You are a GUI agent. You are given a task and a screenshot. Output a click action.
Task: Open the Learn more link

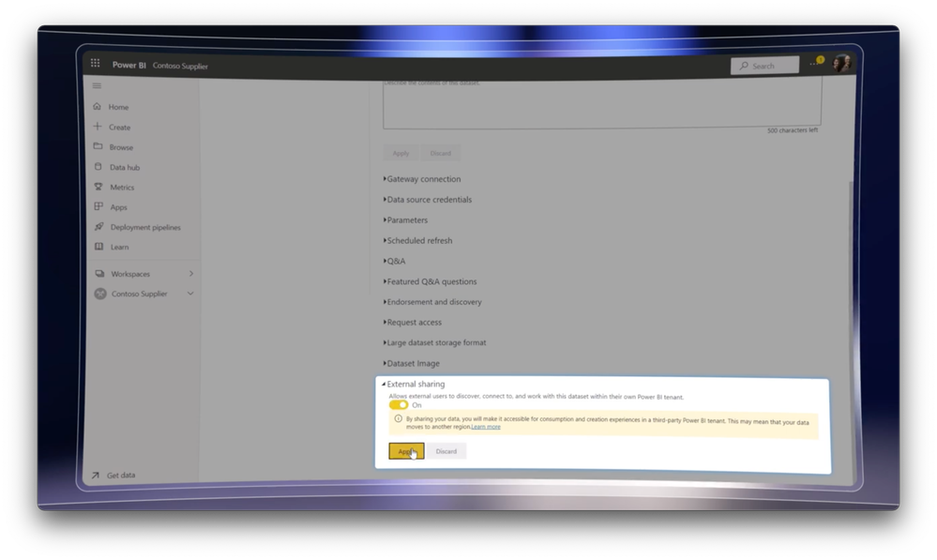click(486, 427)
